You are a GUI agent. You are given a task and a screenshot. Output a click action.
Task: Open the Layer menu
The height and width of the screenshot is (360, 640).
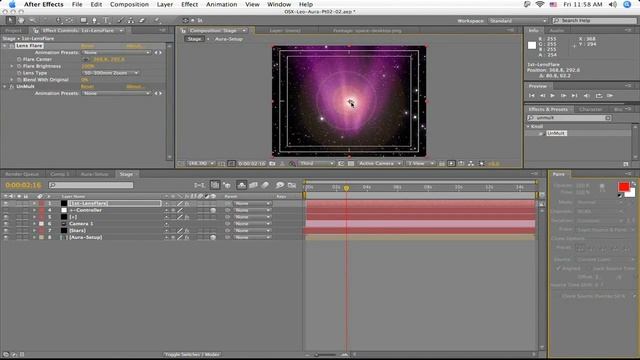tap(165, 4)
